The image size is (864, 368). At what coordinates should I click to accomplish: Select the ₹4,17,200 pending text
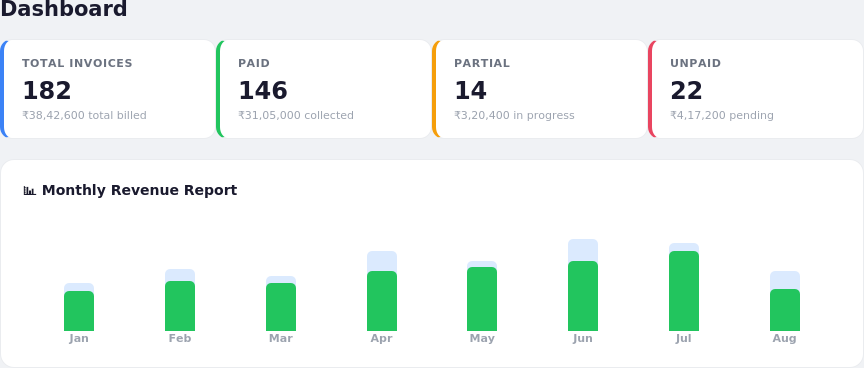pyautogui.click(x=722, y=116)
